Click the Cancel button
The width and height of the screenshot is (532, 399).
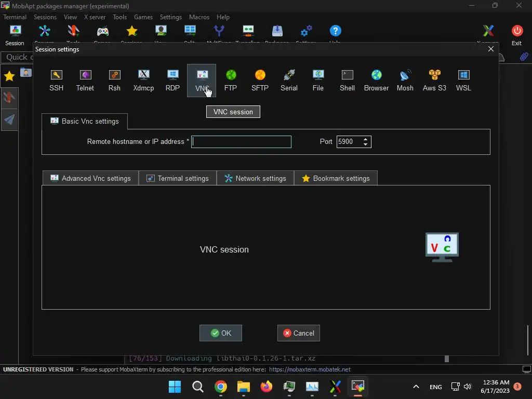[x=299, y=333]
